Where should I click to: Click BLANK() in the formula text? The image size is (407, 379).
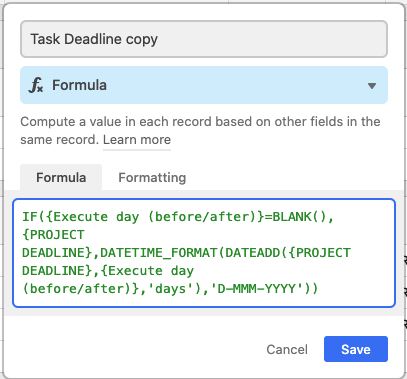pos(300,217)
